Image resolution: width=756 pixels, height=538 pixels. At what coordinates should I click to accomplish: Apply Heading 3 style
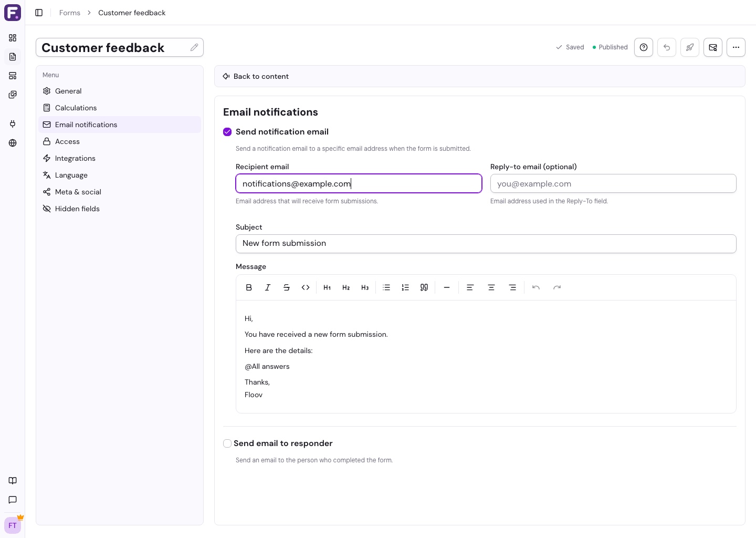tap(365, 287)
